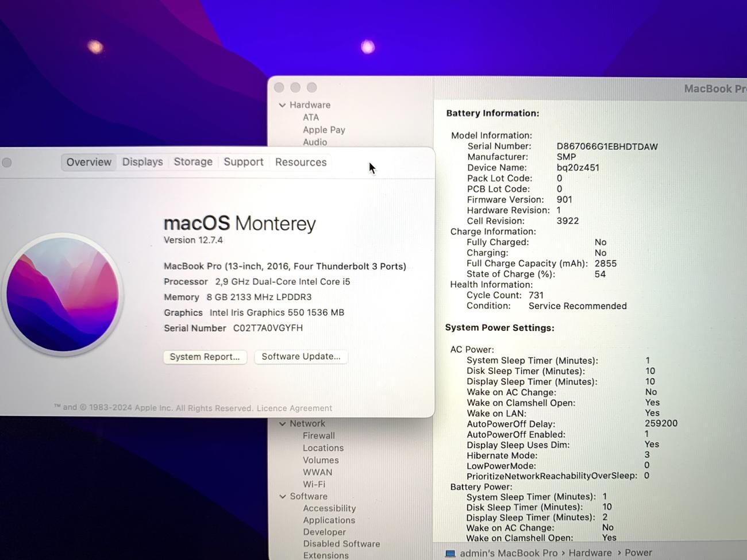Select Wi-Fi in the sidebar
Screen dimensions: 747x560
click(x=314, y=484)
